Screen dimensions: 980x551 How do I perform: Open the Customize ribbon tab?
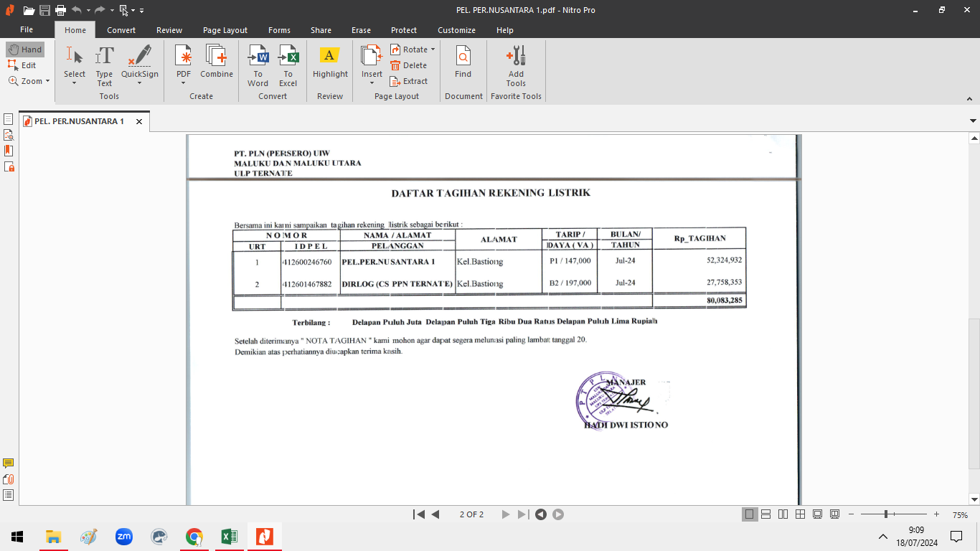click(x=457, y=30)
